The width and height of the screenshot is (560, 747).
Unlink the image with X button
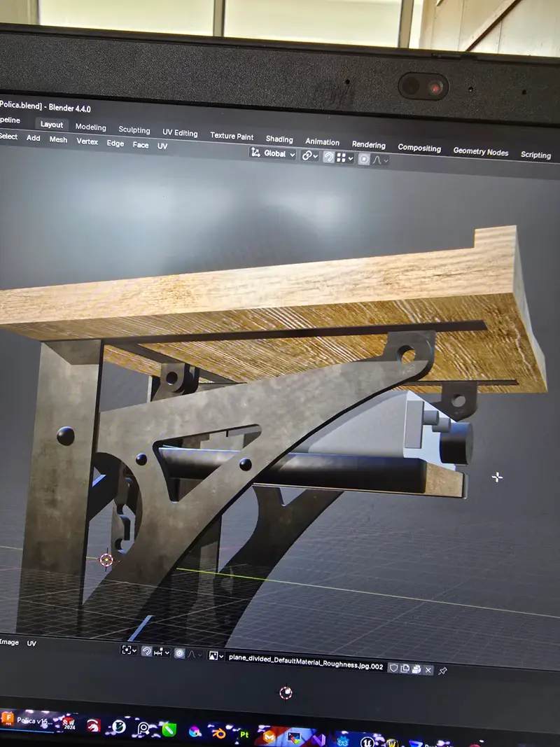tap(428, 670)
